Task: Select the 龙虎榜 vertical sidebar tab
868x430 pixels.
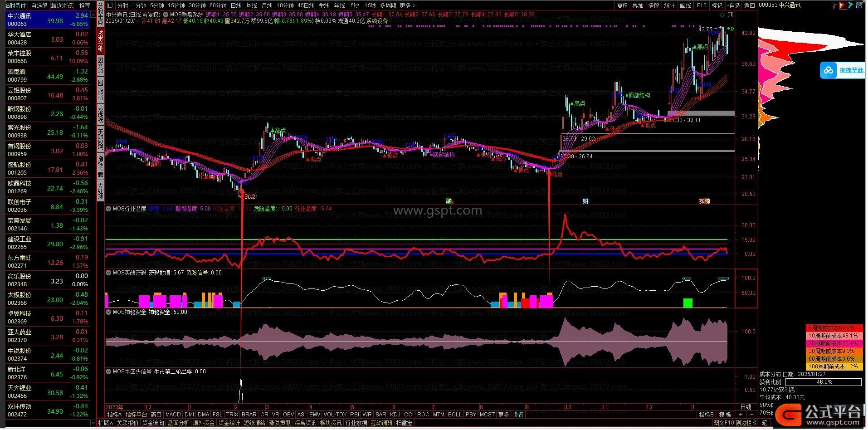Action: [x=100, y=114]
